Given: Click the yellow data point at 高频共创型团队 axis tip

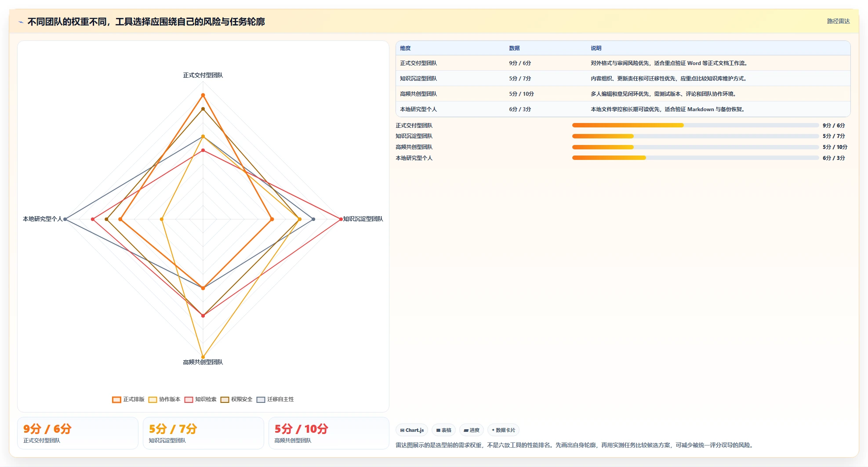Looking at the screenshot, I should 203,357.
